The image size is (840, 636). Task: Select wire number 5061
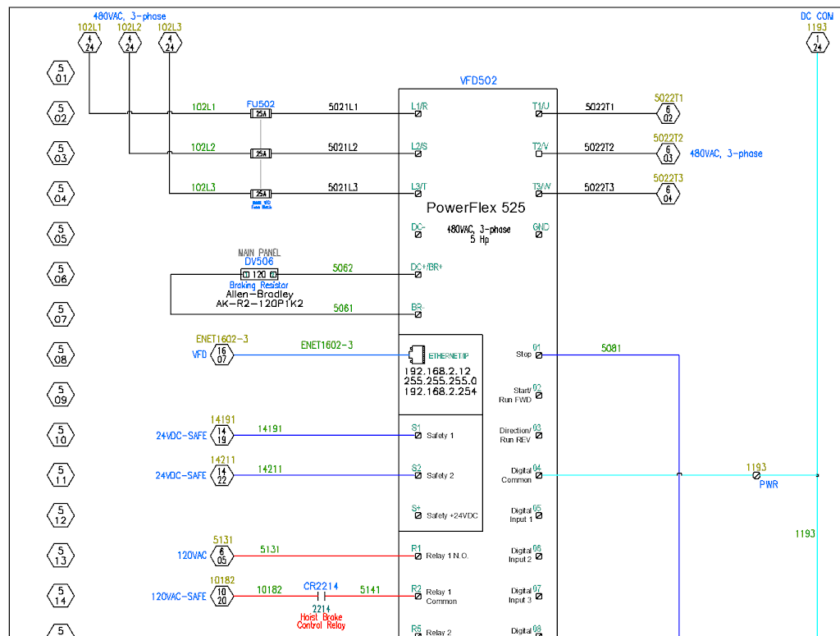[x=343, y=308]
